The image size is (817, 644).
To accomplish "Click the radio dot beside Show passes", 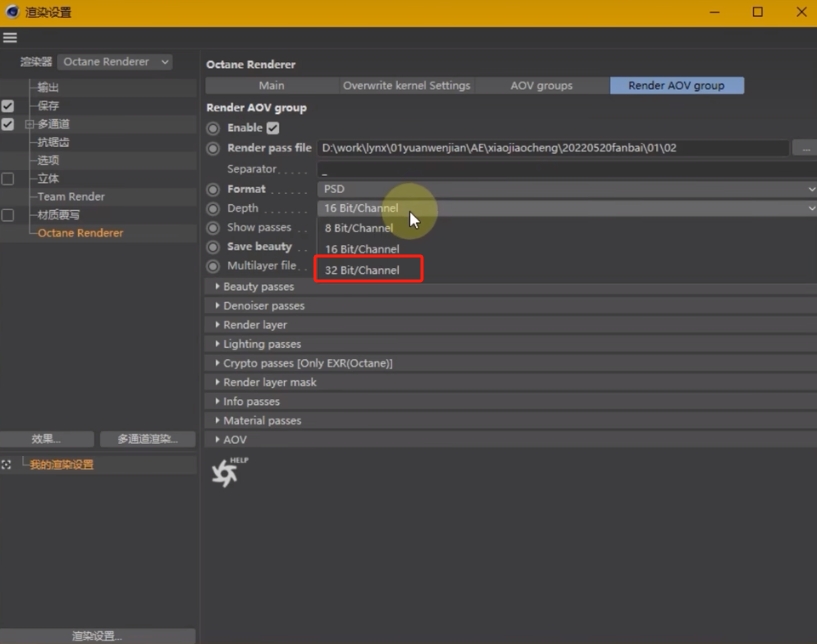I will (x=213, y=228).
